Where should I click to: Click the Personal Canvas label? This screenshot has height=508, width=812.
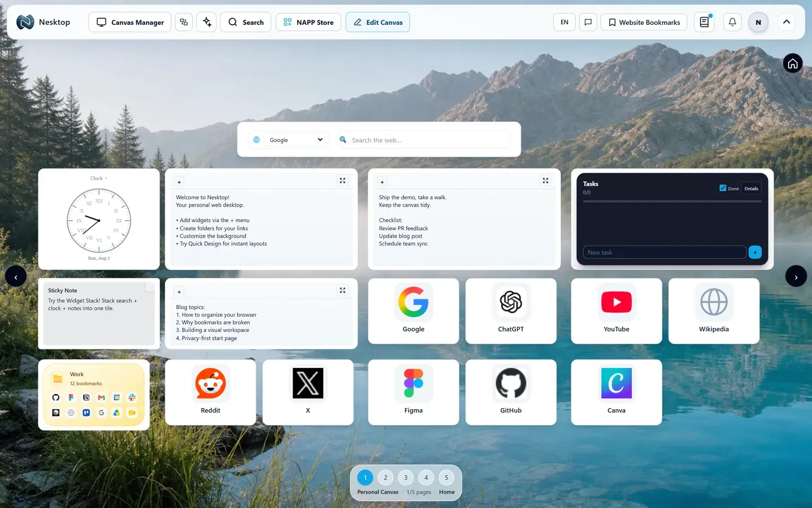click(378, 492)
